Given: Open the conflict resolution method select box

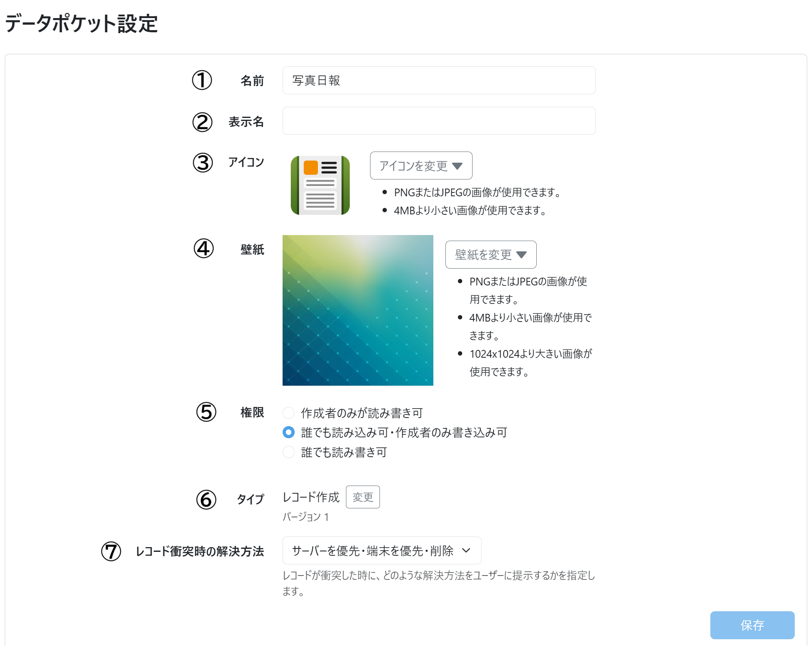Looking at the screenshot, I should pos(382,551).
